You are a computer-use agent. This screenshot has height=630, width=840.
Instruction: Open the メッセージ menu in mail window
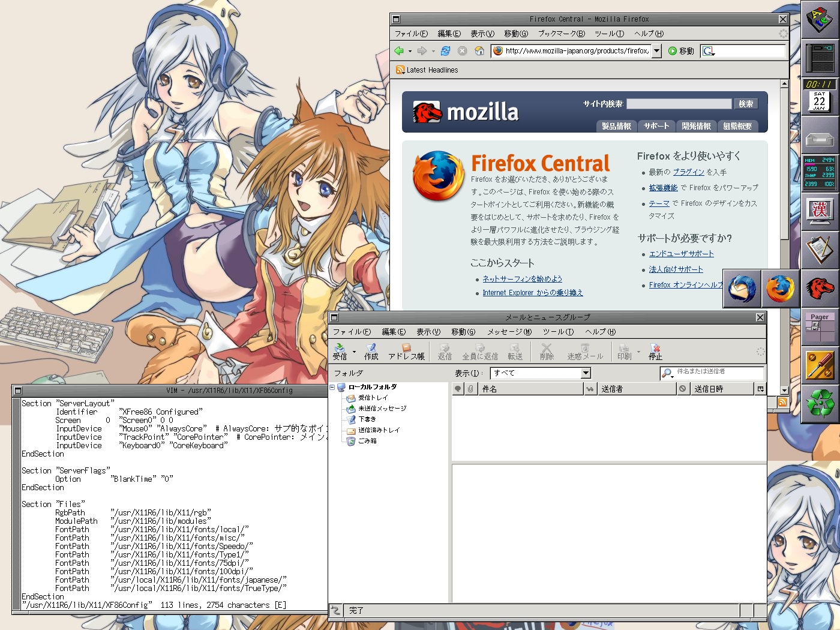coord(509,332)
